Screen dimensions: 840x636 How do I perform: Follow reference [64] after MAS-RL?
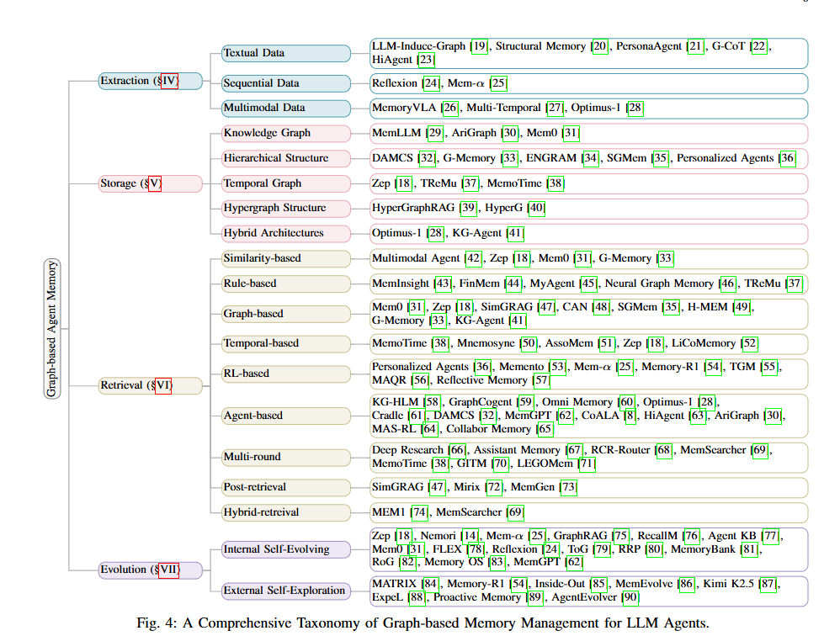(x=429, y=429)
